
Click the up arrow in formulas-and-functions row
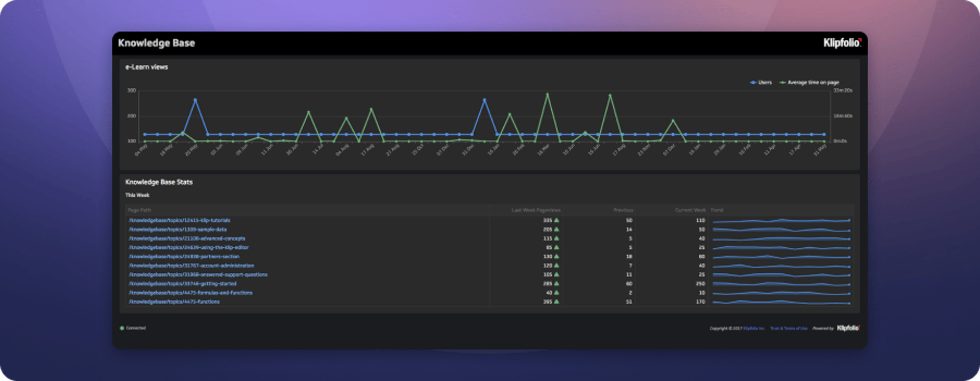[x=556, y=293]
